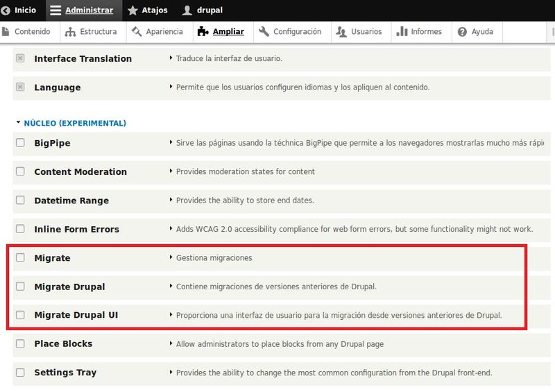The width and height of the screenshot is (555, 392).
Task: Expand the Place Blocks description arrow
Action: 171,343
